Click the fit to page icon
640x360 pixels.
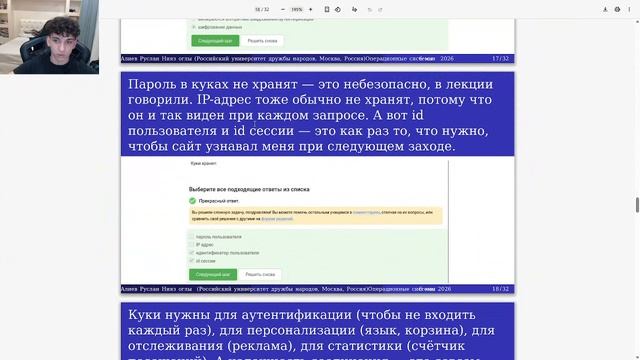point(327,9)
